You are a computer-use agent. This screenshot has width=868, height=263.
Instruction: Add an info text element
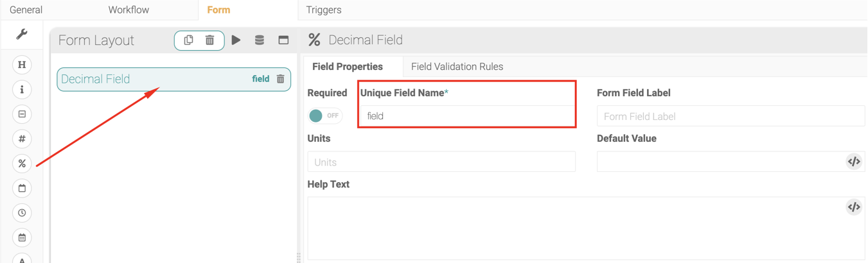pyautogui.click(x=22, y=90)
